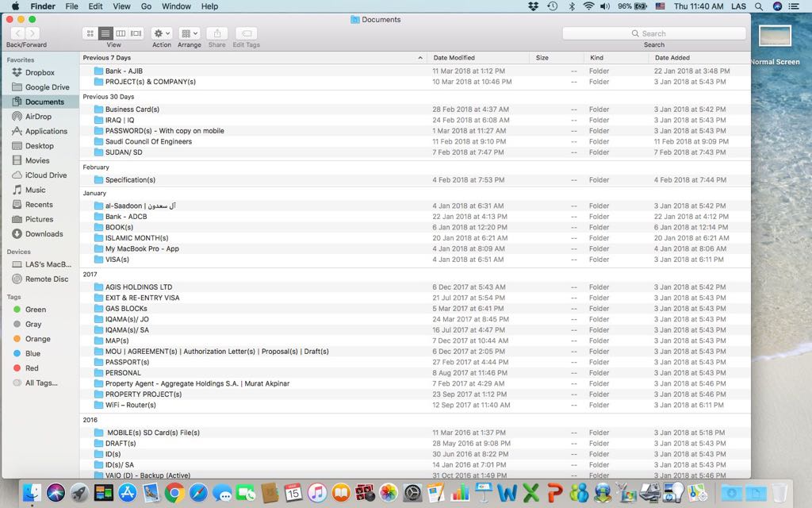Open the Go menu

pyautogui.click(x=146, y=6)
